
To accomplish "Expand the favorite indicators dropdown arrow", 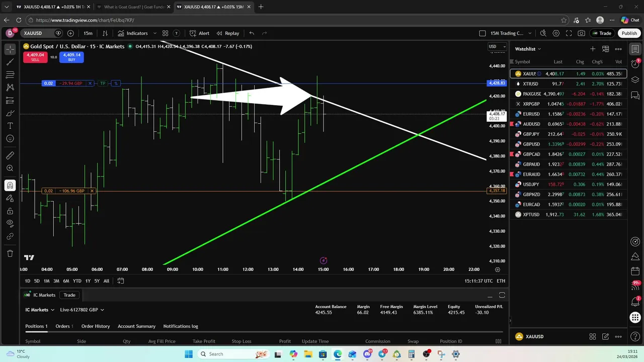I will 154,33.
